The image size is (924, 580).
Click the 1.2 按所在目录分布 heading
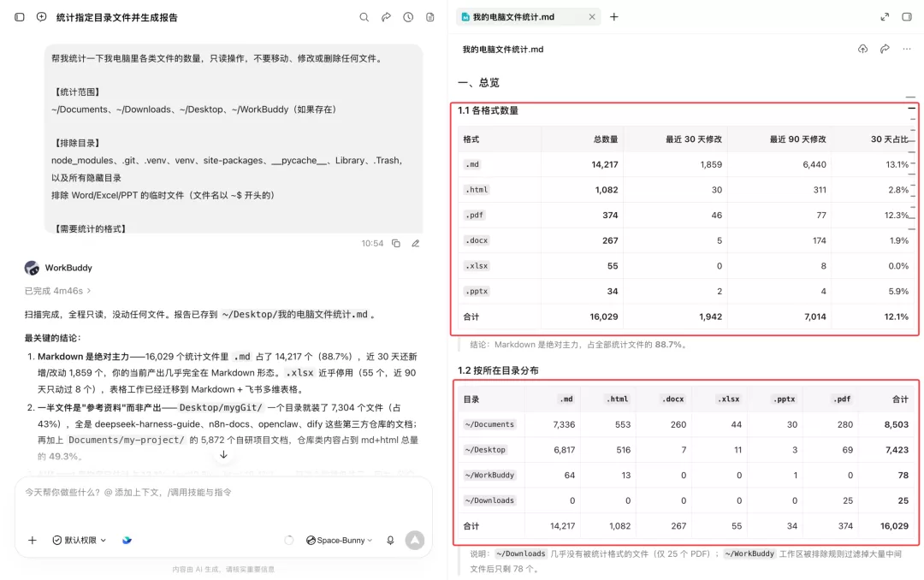click(x=498, y=370)
